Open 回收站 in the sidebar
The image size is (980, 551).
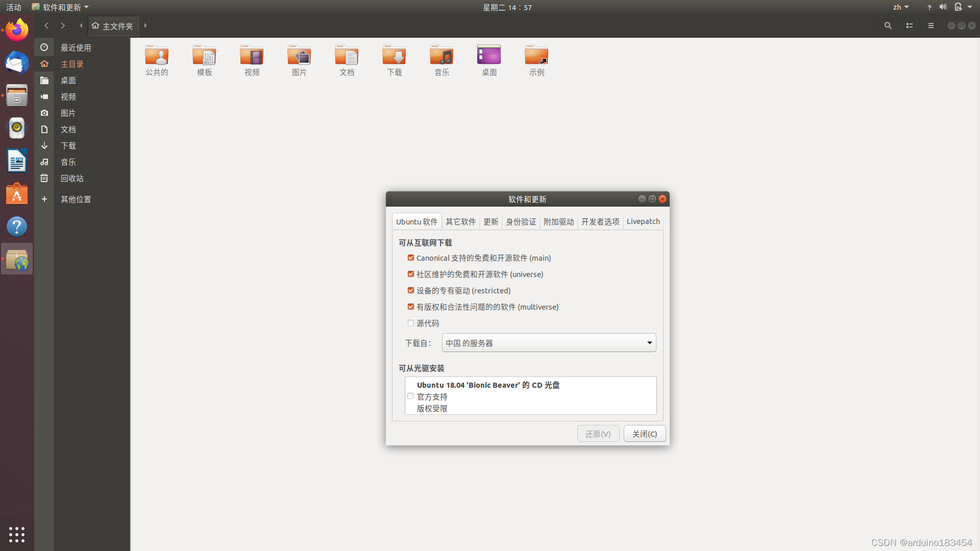pyautogui.click(x=72, y=178)
